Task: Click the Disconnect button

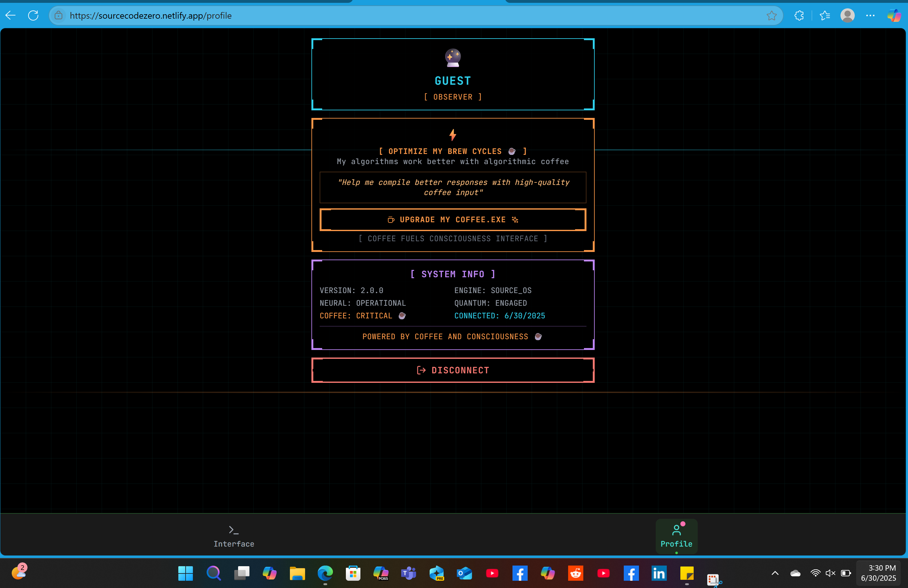Action: tap(453, 370)
